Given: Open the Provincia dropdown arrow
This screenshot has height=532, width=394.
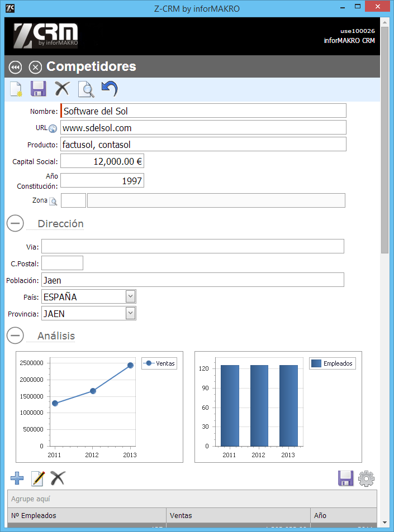Looking at the screenshot, I should (x=130, y=313).
